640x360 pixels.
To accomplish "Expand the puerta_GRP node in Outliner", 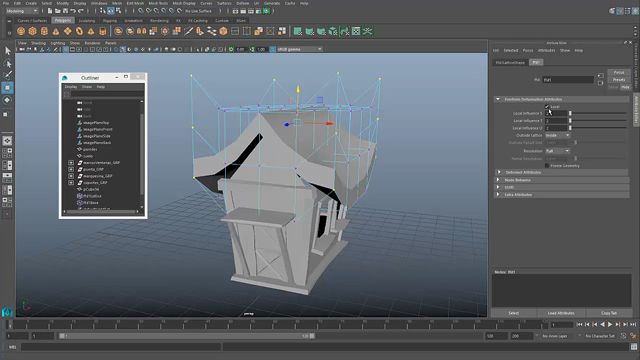I will click(71, 169).
